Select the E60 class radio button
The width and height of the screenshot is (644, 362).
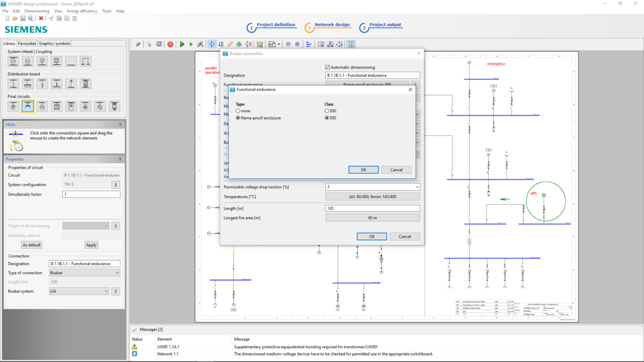[x=327, y=110]
